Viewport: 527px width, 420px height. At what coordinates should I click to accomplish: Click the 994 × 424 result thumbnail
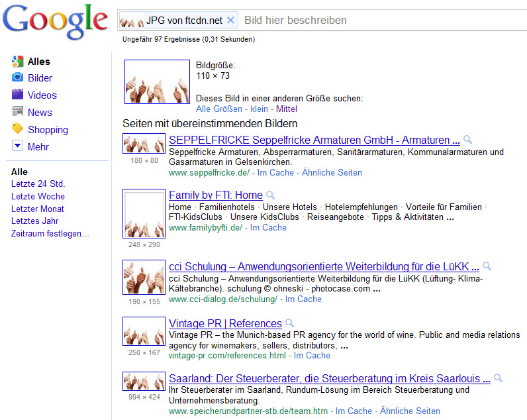coord(144,381)
